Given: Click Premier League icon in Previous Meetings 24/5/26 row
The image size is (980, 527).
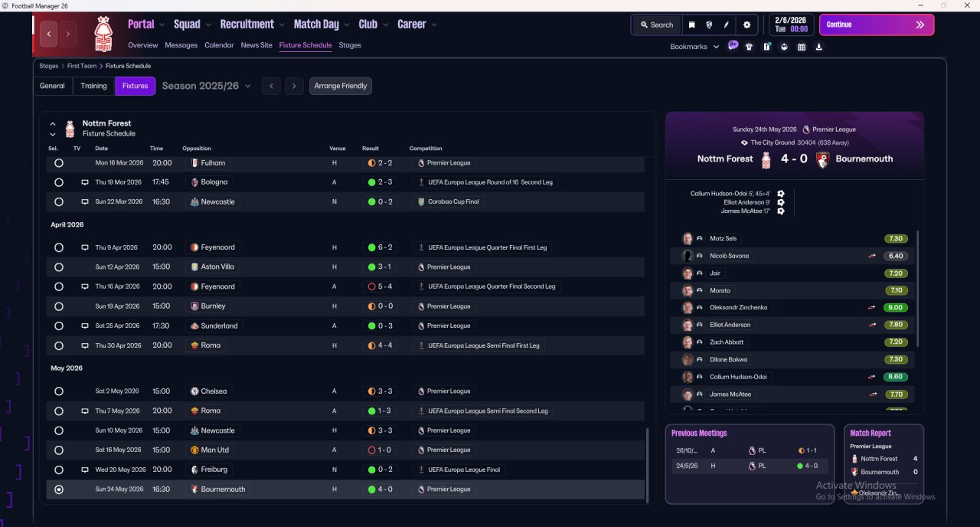Looking at the screenshot, I should (x=752, y=466).
